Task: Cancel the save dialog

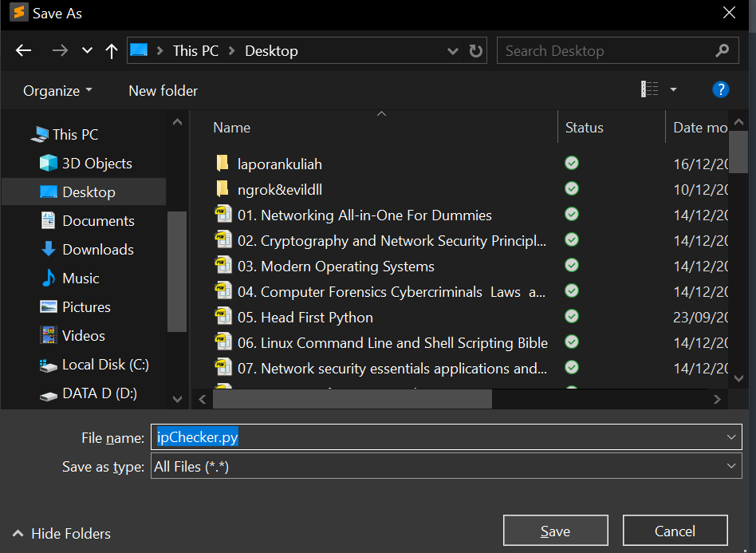Action: coord(675,530)
